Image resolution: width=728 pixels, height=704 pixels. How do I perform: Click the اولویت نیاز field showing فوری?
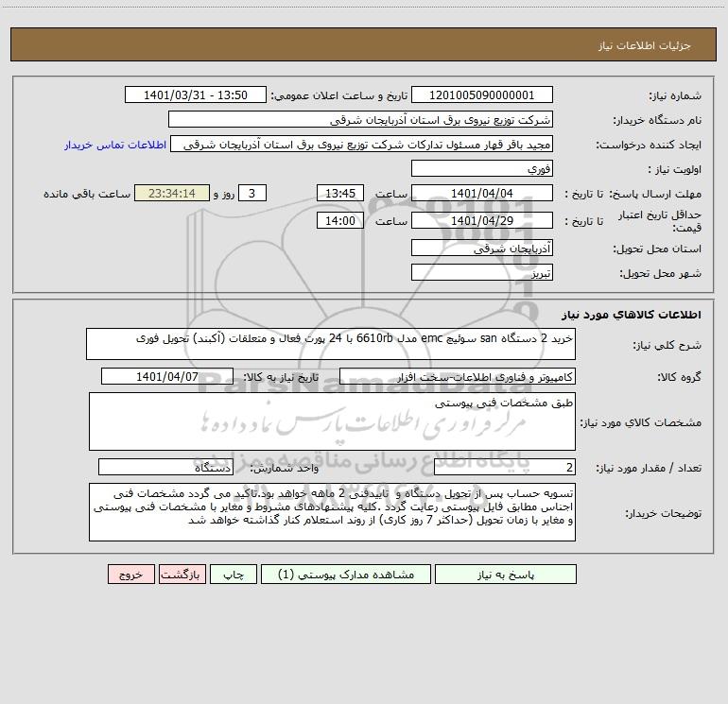pyautogui.click(x=482, y=168)
